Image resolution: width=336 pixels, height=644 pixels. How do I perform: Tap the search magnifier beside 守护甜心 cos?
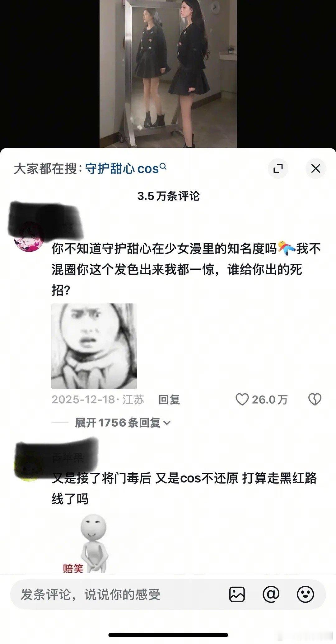163,167
